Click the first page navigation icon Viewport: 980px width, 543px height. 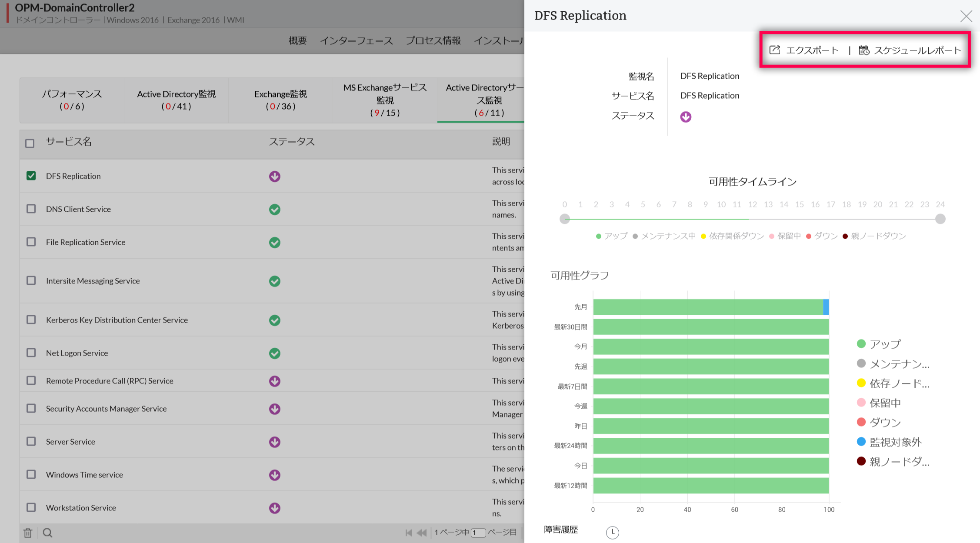click(408, 533)
